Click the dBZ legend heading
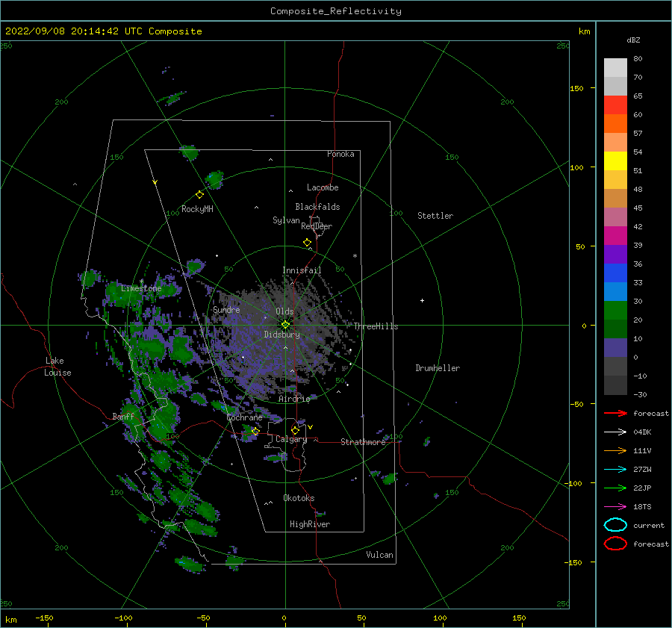Viewport: 672px width, 628px height. pyautogui.click(x=633, y=40)
